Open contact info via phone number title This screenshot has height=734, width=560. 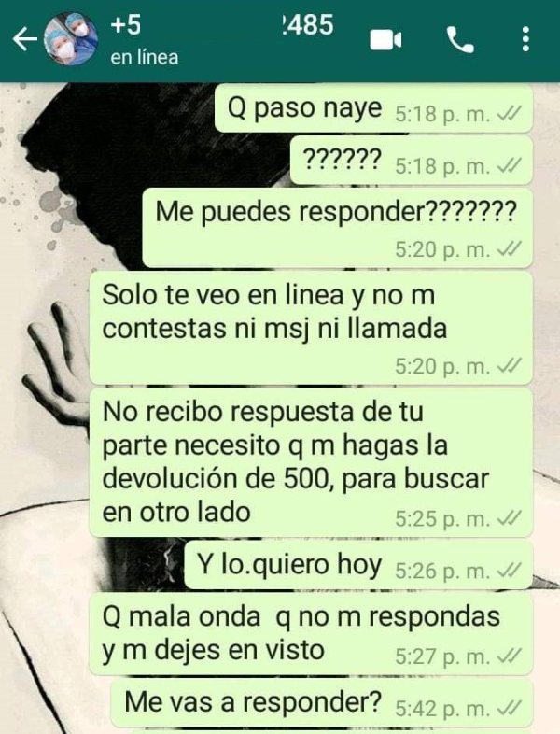pyautogui.click(x=222, y=25)
